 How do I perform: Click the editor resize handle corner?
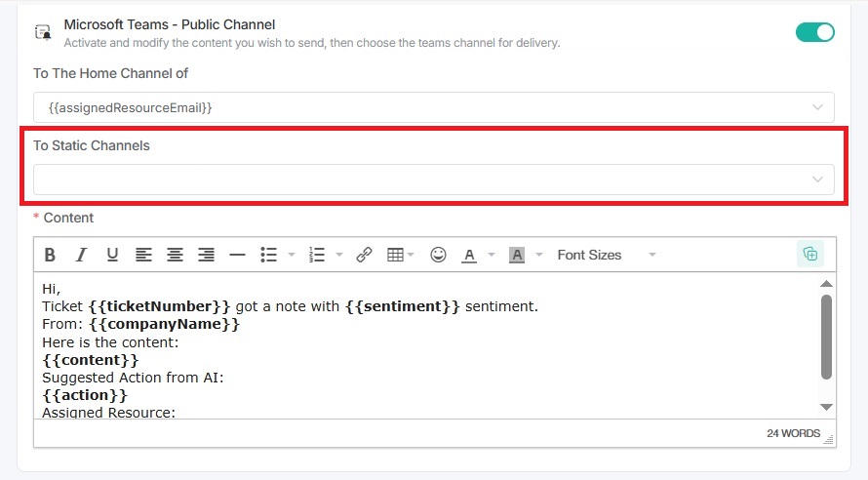coord(829,440)
